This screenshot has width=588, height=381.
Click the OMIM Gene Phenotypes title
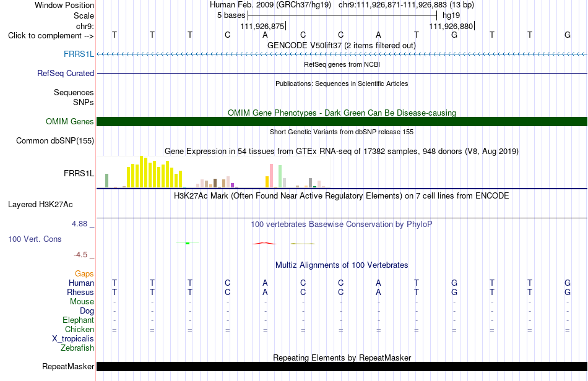click(342, 113)
